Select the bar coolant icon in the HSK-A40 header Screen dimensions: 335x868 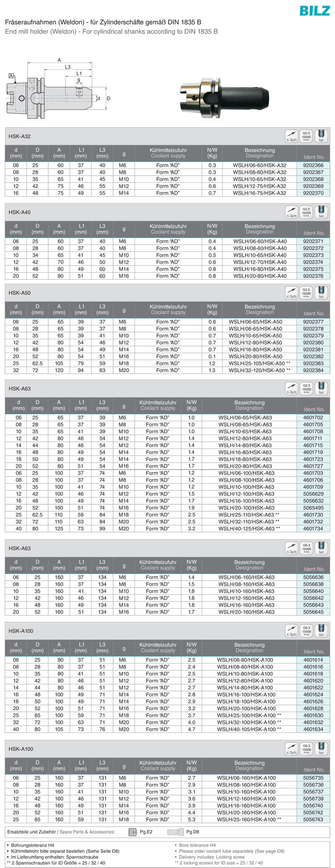[x=321, y=213]
